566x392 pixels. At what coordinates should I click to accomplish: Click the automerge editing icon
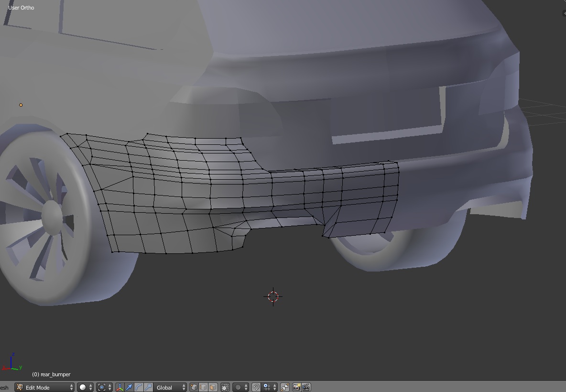285,387
